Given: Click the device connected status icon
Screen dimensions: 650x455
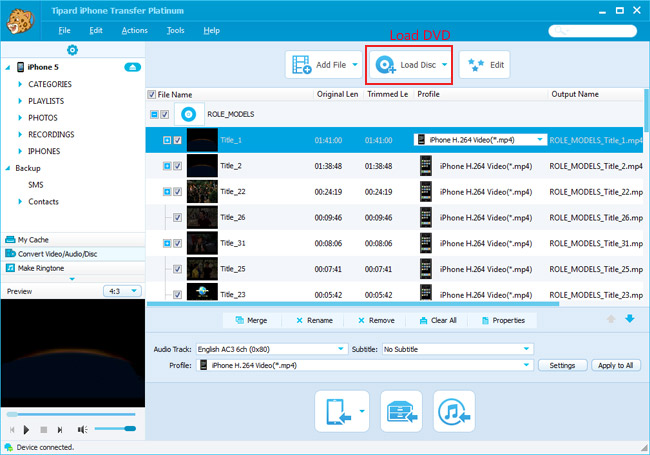Looking at the screenshot, I should click(x=8, y=448).
